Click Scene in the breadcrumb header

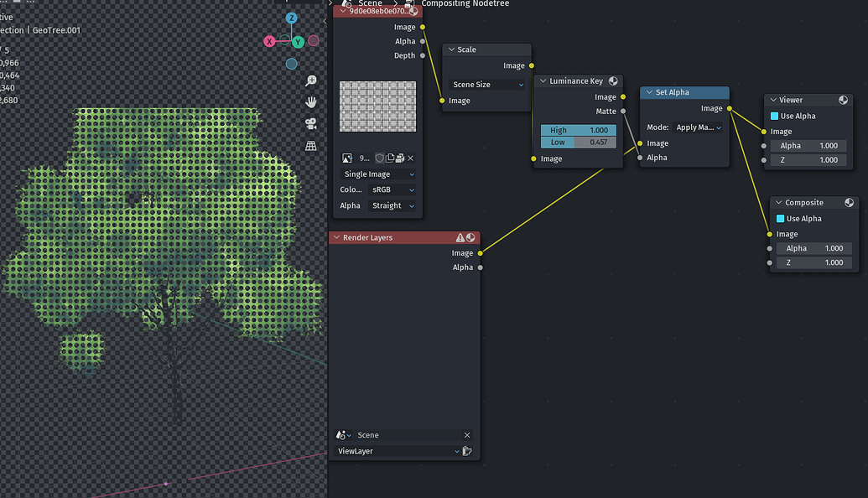[370, 3]
